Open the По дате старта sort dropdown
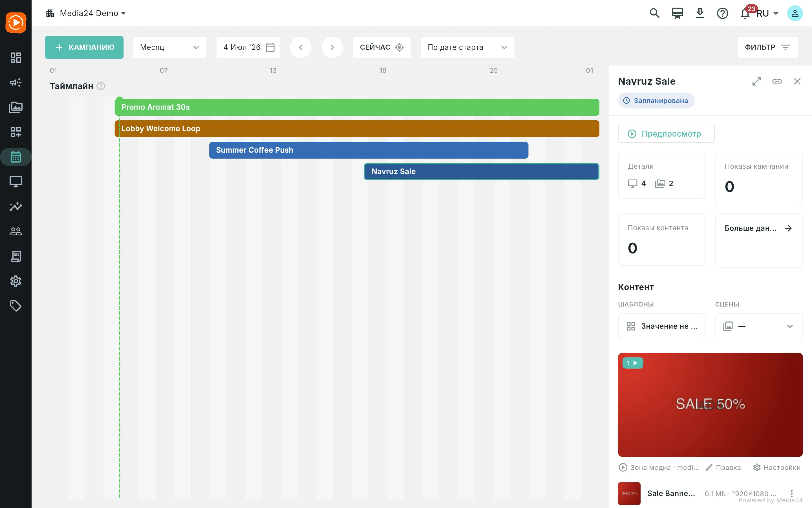The width and height of the screenshot is (812, 508). click(x=467, y=47)
